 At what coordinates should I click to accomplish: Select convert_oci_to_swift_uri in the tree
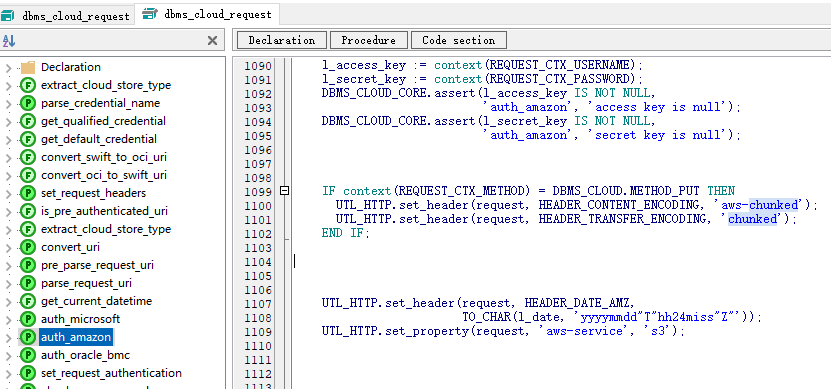[104, 175]
